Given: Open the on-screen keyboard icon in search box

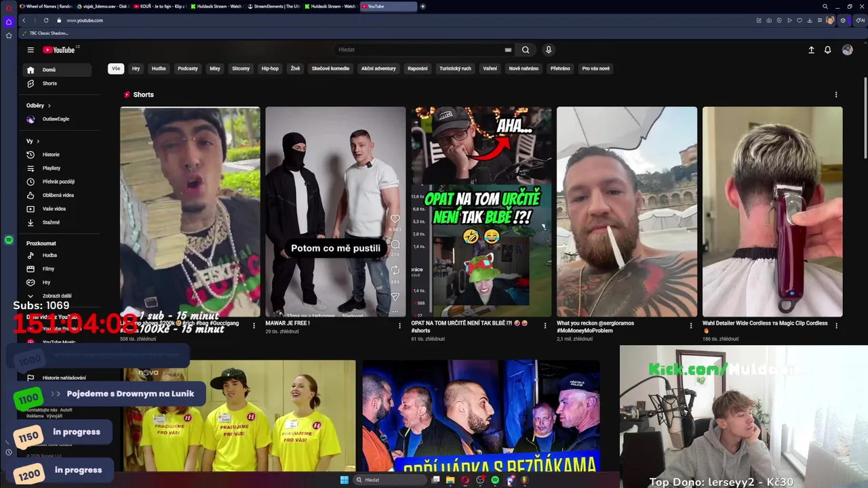Looking at the screenshot, I should pos(508,49).
